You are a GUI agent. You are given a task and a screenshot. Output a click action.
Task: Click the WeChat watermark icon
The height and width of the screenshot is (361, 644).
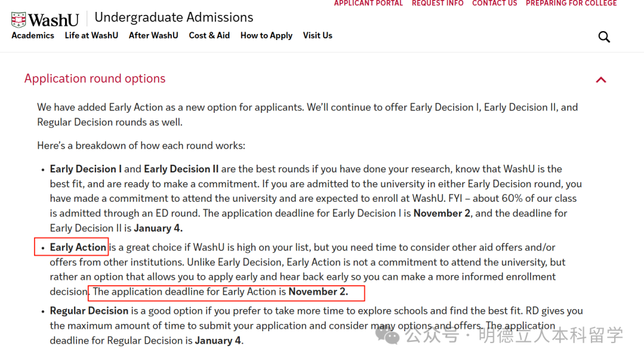391,336
